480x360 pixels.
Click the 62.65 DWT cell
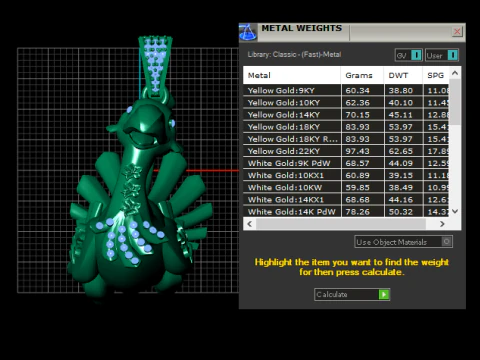(x=404, y=151)
